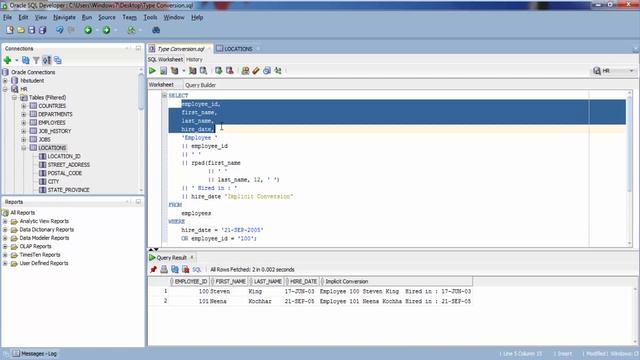
Task: Select the Query Result tab
Action: coord(171,258)
